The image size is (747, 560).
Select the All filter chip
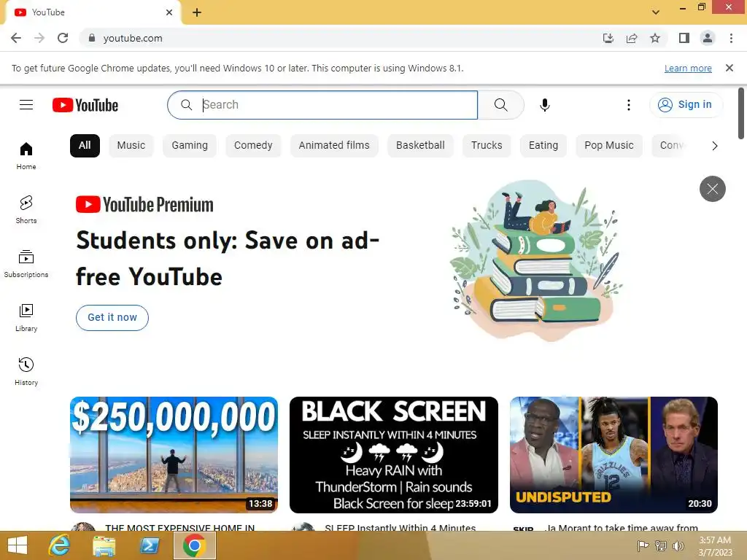point(85,146)
